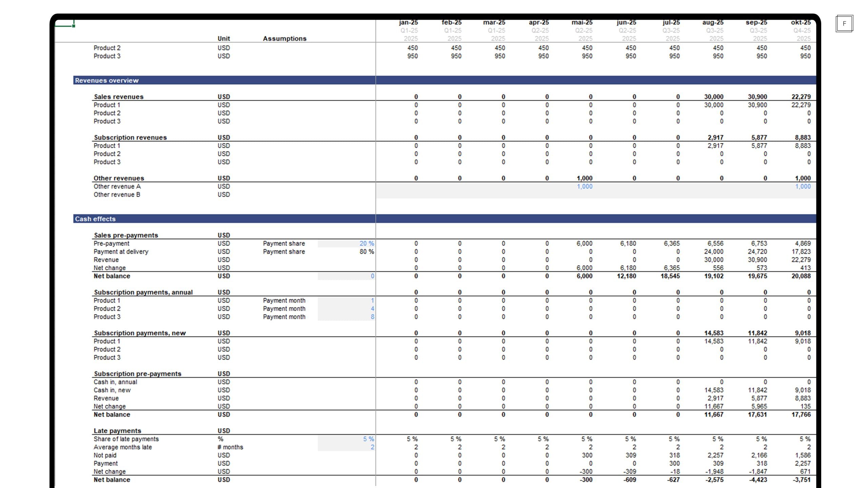Click Average months late assumption value 2
868x488 pixels.
coord(346,447)
